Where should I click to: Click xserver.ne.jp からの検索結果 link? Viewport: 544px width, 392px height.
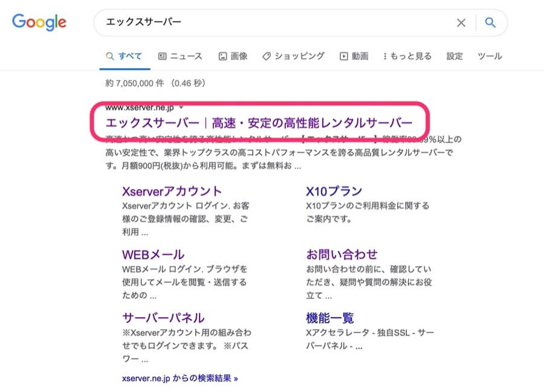point(180,379)
